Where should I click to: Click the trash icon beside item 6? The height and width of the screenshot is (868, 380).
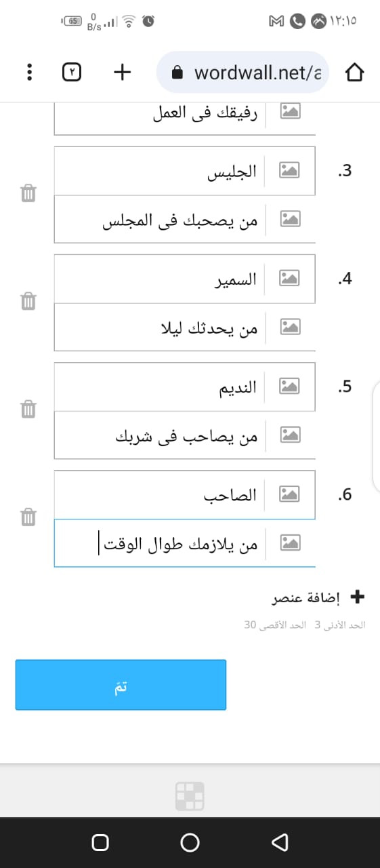pos(27,517)
